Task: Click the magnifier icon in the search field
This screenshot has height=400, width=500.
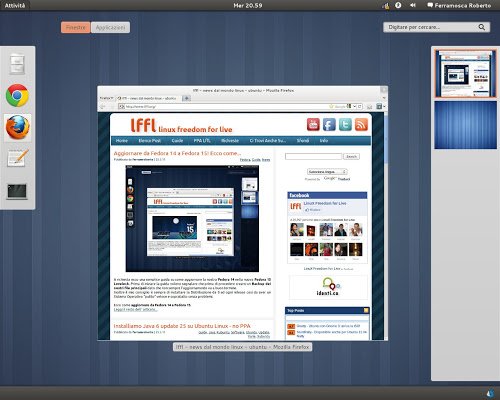Action: pyautogui.click(x=482, y=27)
